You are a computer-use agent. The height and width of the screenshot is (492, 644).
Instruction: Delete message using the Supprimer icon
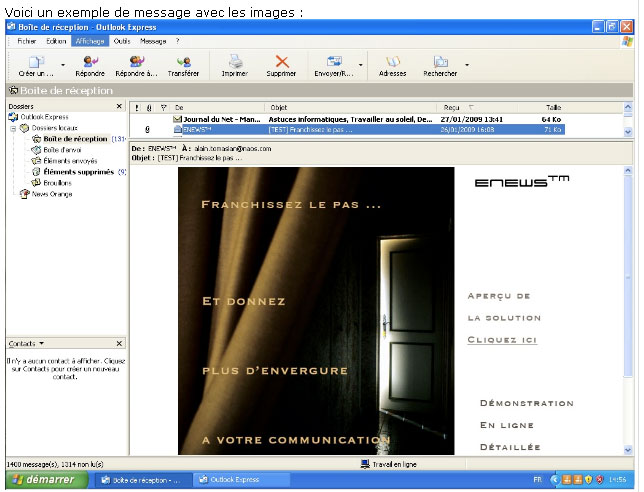pyautogui.click(x=281, y=65)
